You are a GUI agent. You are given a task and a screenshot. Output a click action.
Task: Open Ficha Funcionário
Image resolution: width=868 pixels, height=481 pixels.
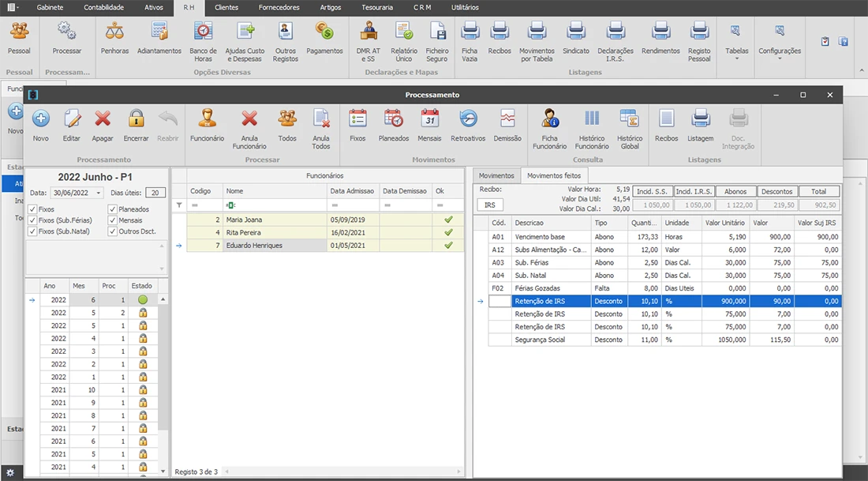click(x=549, y=119)
